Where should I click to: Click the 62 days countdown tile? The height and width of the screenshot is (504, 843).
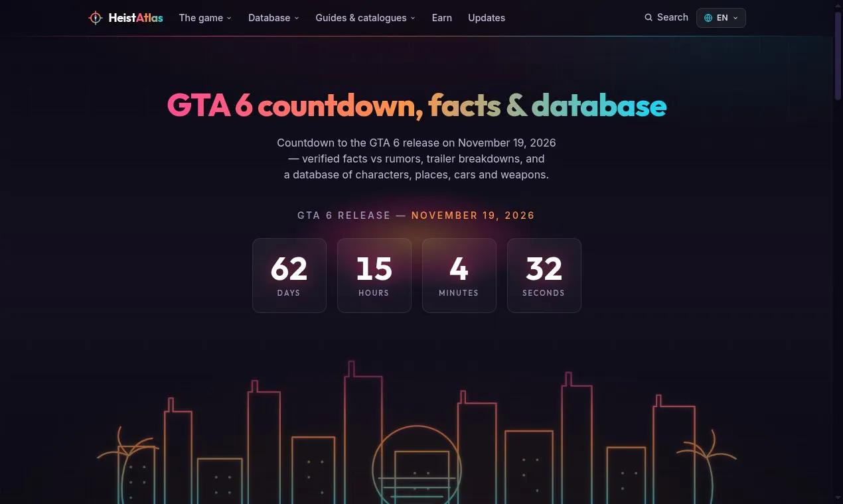pyautogui.click(x=289, y=275)
